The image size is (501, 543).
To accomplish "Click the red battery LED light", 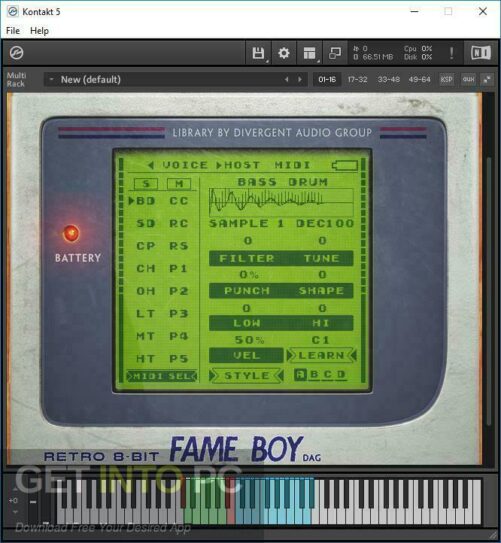I will click(x=71, y=233).
